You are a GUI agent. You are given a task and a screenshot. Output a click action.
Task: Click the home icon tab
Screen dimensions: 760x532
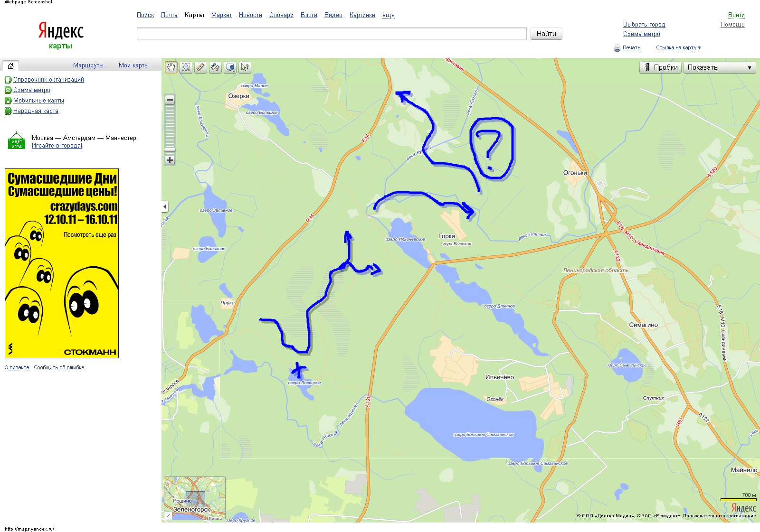click(10, 66)
